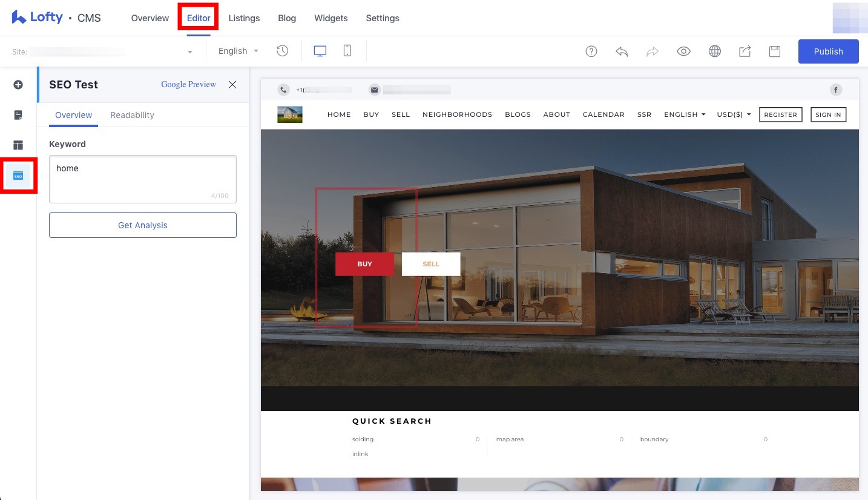868x500 pixels.
Task: Click the 'boundary' quick search entry
Action: pos(654,439)
